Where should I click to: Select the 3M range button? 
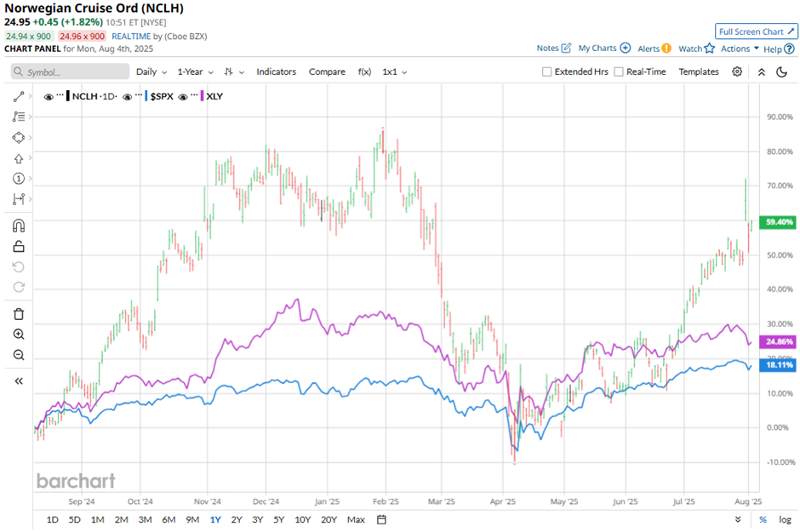point(145,520)
